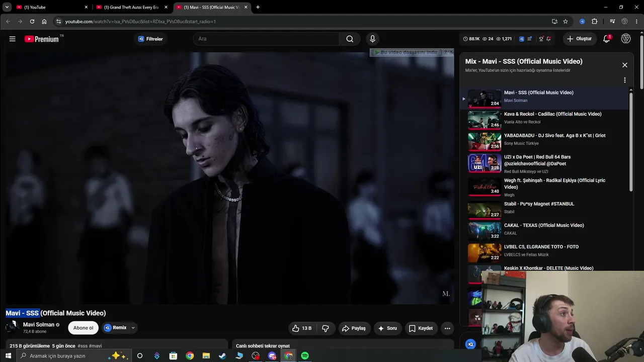Click the Canlı sohbeti tekrar oynat button

tap(263, 346)
